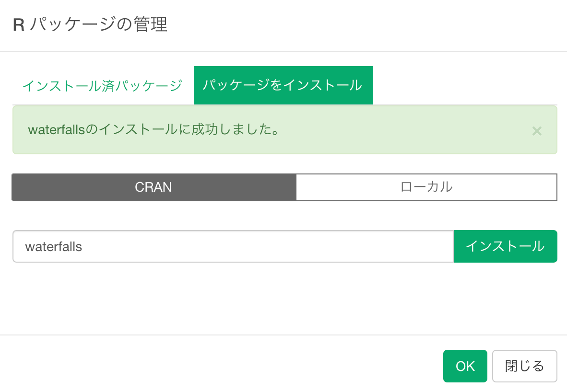This screenshot has width=567, height=392.
Task: Switch the package source to ローカル
Action: pyautogui.click(x=426, y=187)
